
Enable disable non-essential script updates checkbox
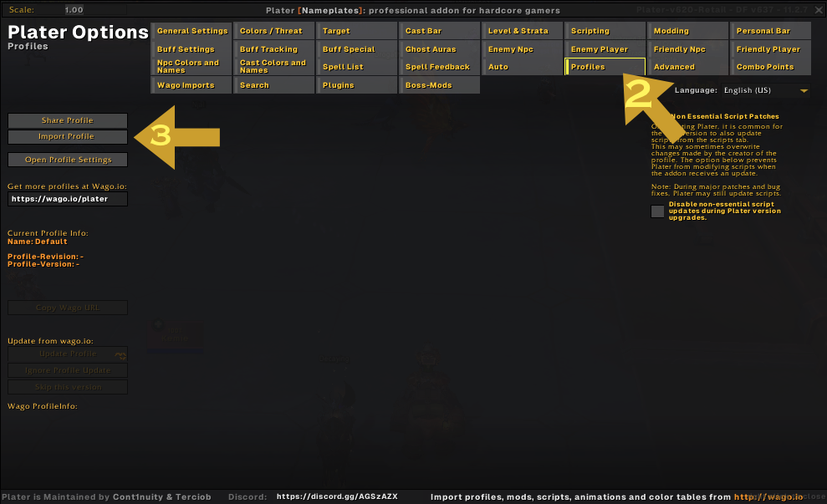tap(657, 211)
